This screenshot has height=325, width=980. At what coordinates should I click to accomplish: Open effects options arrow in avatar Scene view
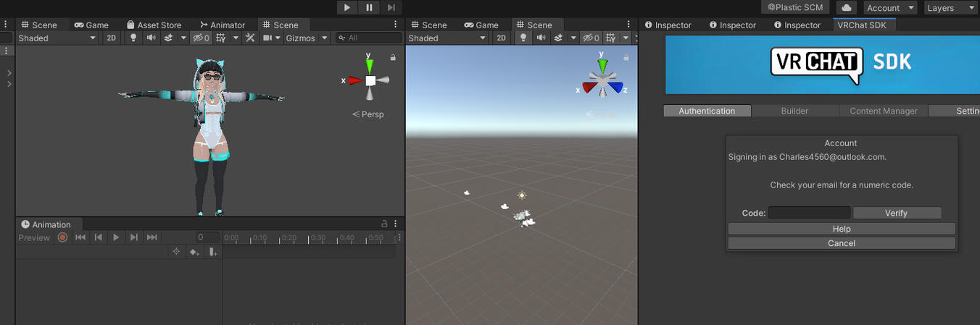183,38
